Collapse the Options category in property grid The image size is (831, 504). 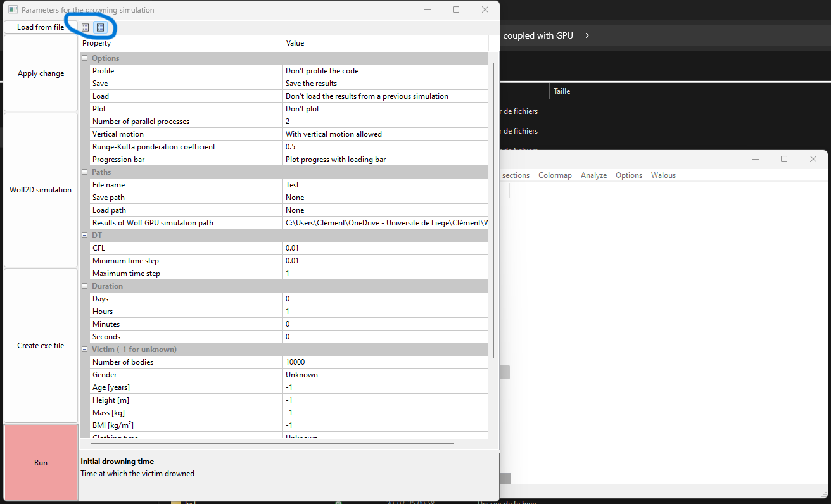pyautogui.click(x=84, y=58)
